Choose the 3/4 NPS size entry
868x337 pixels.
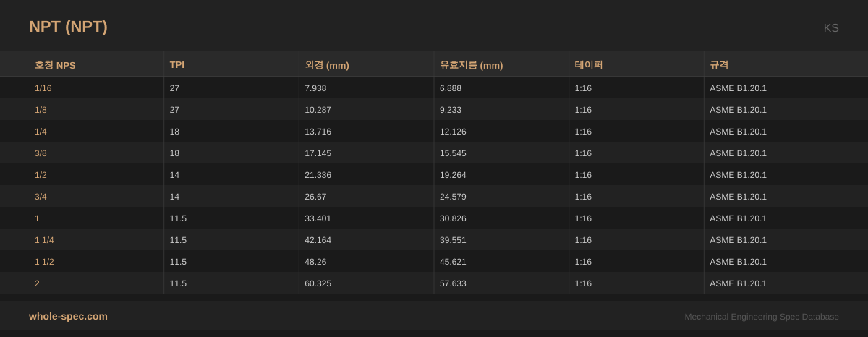tap(41, 197)
